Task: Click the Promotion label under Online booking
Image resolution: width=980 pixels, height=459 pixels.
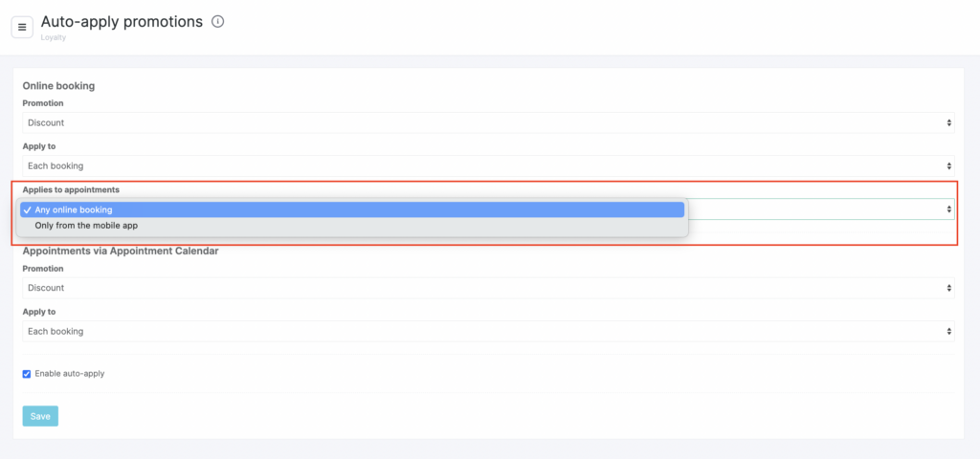Action: pyautogui.click(x=43, y=103)
